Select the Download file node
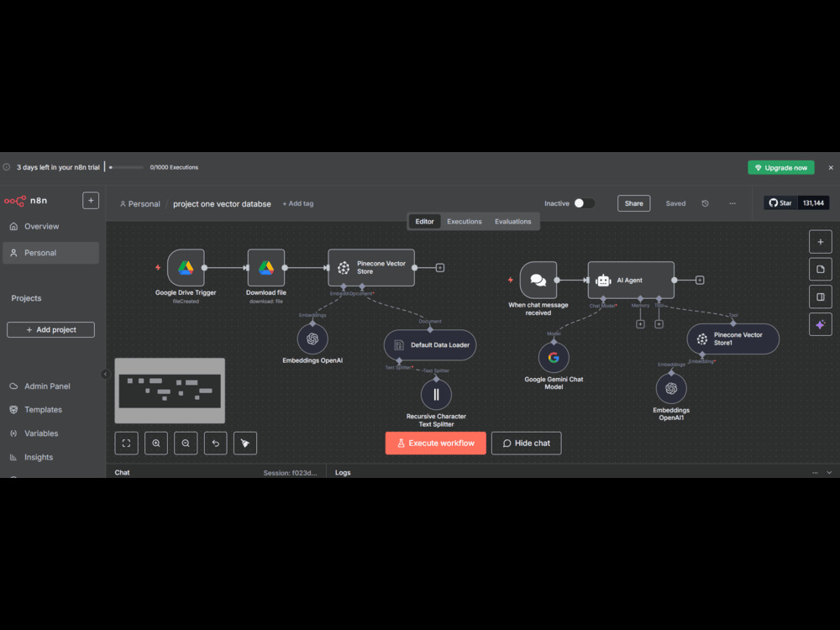The image size is (840, 630). pos(266,267)
